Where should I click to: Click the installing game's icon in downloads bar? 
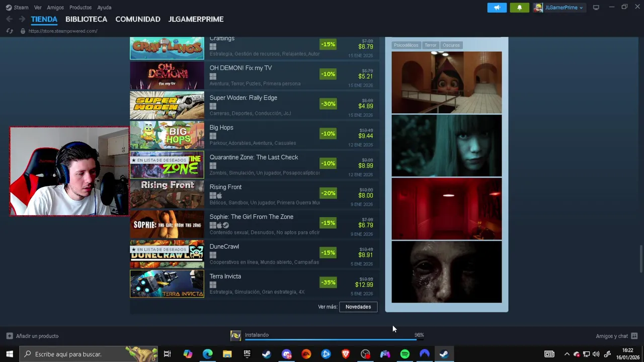pos(235,336)
